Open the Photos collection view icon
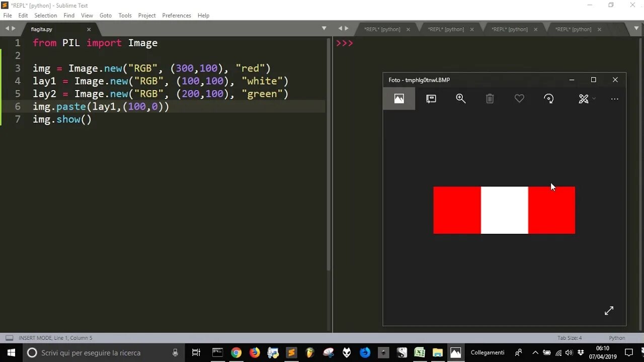644x362 pixels. tap(399, 99)
